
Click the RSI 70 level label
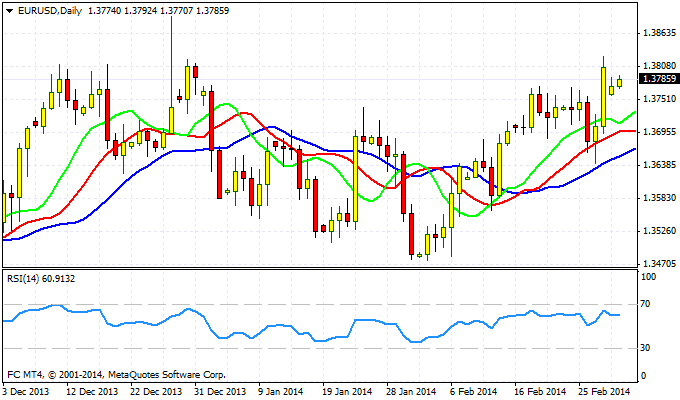click(x=646, y=304)
